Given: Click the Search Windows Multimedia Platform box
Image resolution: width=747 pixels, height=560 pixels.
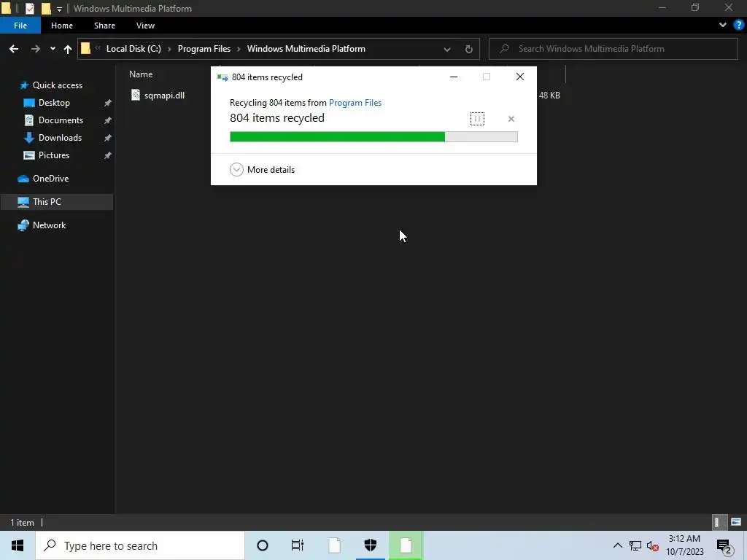Looking at the screenshot, I should tap(613, 49).
